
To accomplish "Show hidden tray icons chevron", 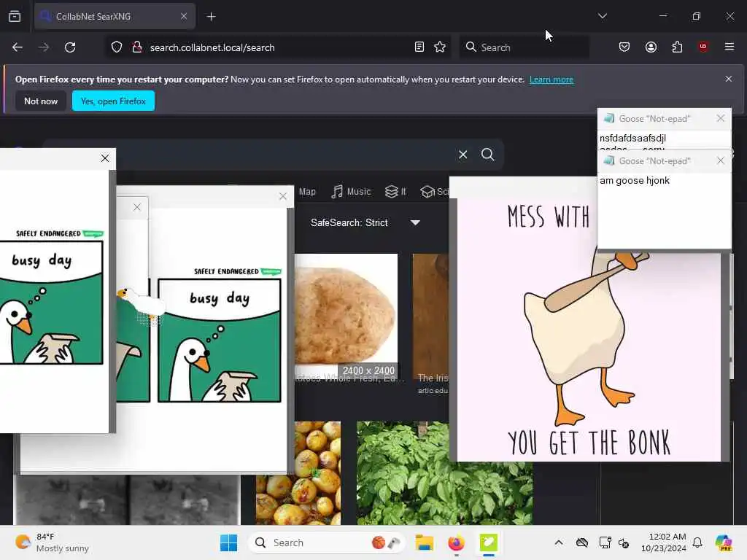I will pos(559,542).
